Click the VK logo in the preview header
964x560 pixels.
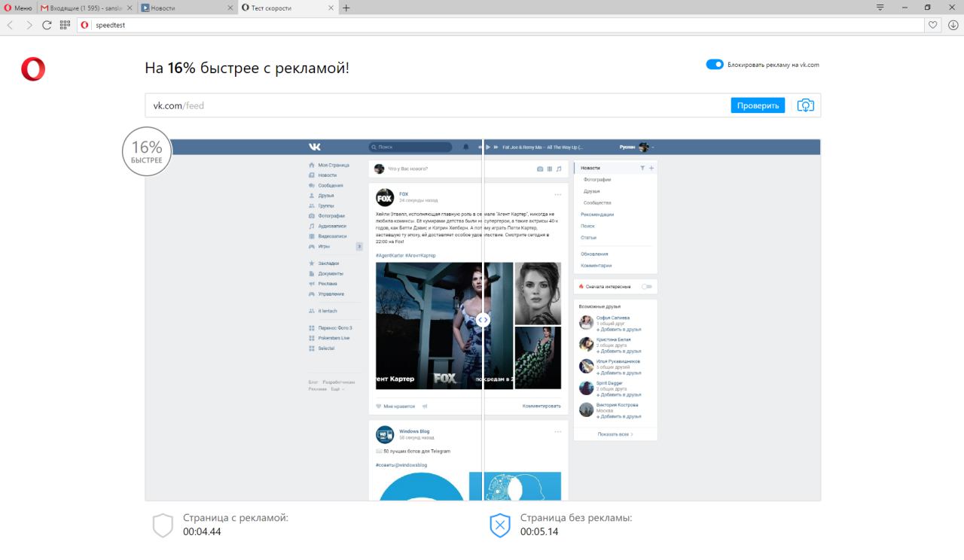(315, 147)
